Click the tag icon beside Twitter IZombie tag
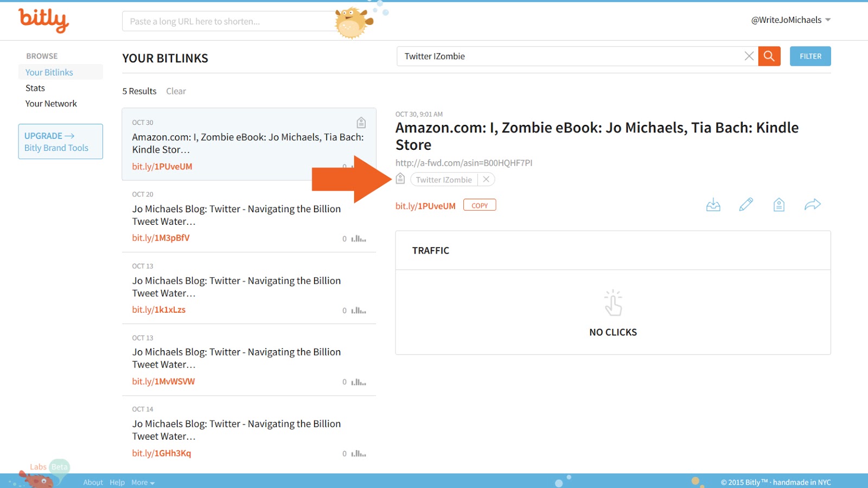This screenshot has height=488, width=868. [400, 179]
